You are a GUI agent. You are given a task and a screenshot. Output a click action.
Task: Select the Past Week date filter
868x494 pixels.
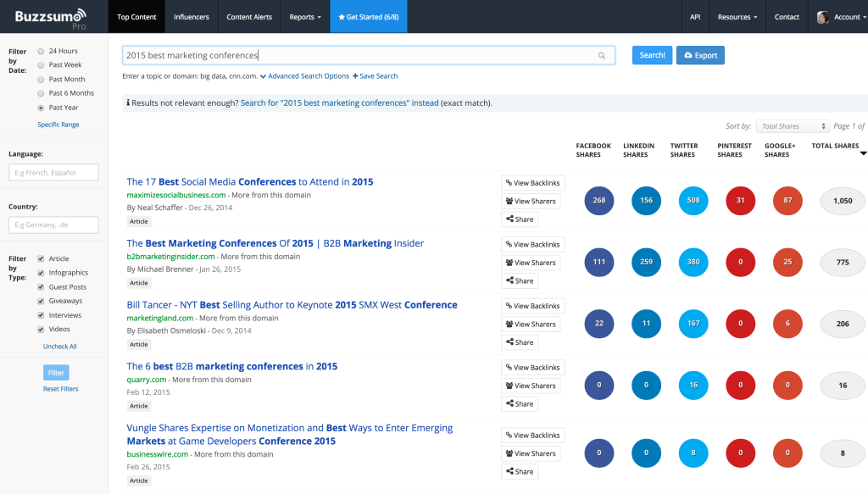(41, 65)
